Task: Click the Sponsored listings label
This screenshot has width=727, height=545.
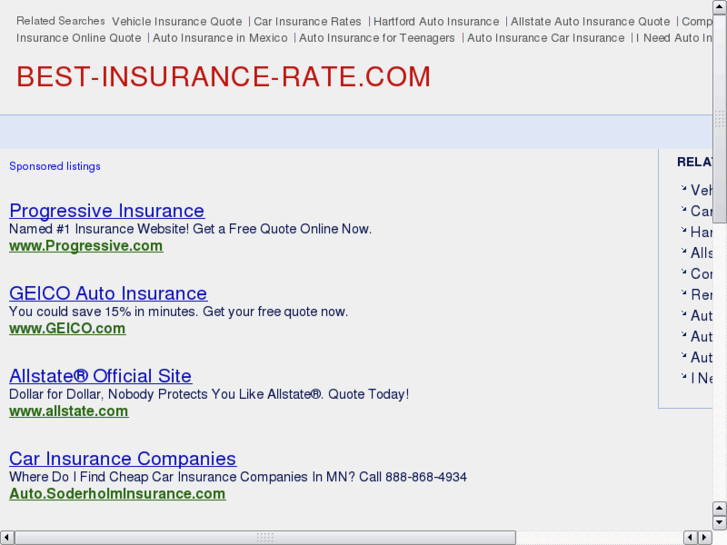Action: [x=55, y=166]
